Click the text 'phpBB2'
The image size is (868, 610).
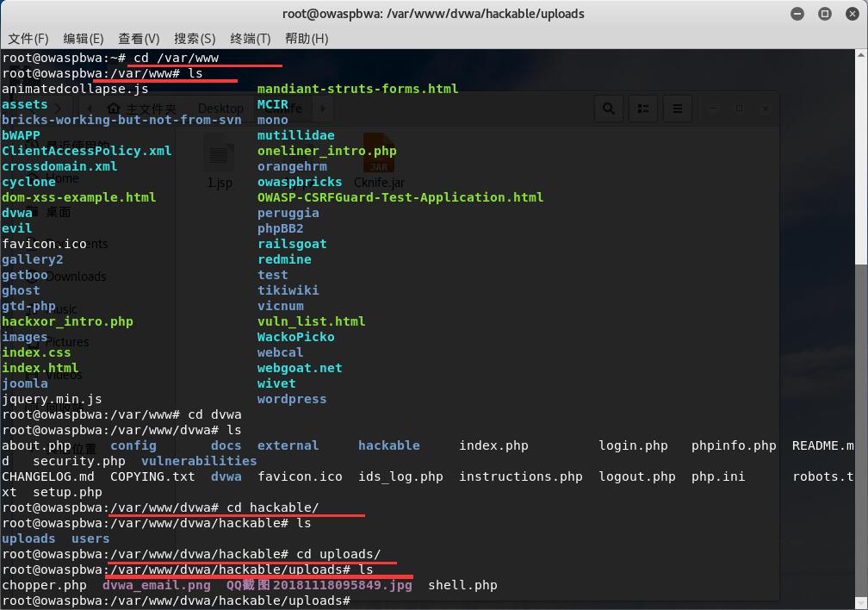tap(280, 228)
